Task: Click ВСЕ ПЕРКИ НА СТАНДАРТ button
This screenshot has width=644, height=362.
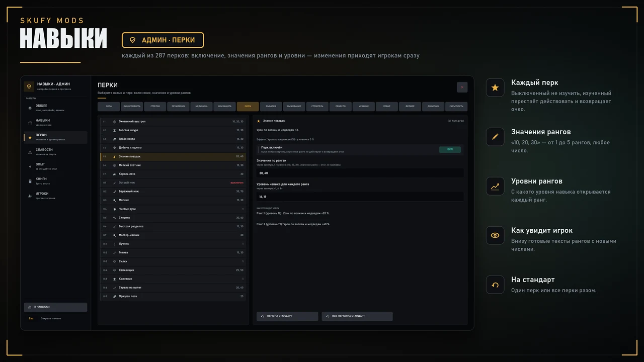Action: pos(357,316)
